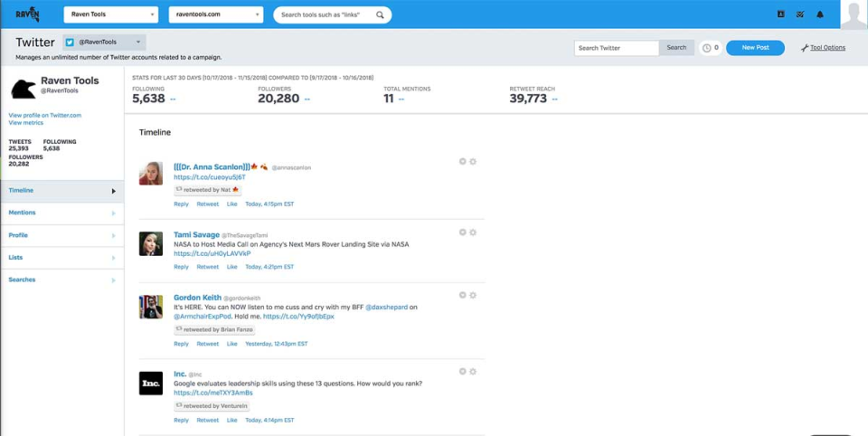Click the 'retweeted by Nat' tag
Viewport: 868px width, 436px height.
click(208, 189)
